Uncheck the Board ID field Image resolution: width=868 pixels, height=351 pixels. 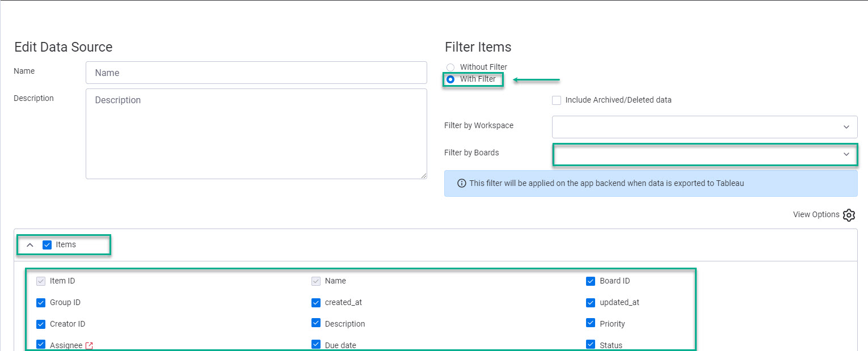591,281
